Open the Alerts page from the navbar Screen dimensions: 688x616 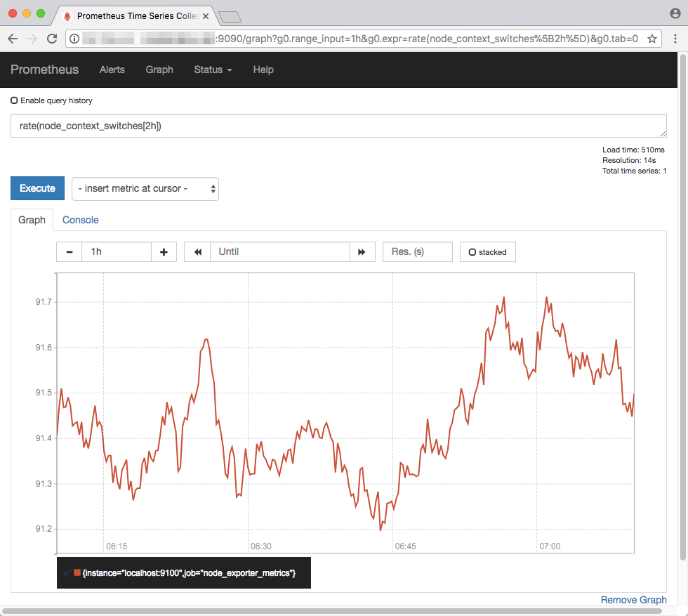(x=112, y=70)
